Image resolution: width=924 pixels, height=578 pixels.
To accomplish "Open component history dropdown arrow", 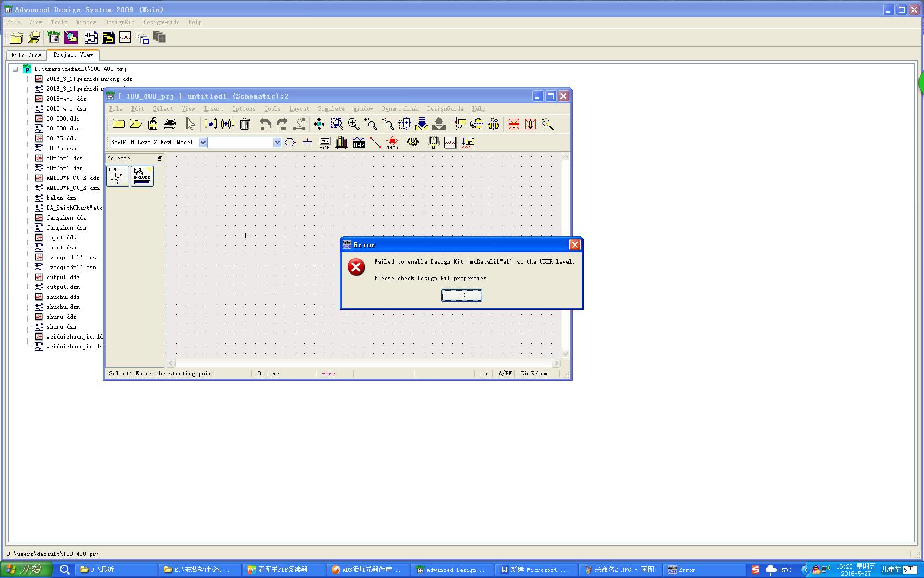I will coord(277,142).
